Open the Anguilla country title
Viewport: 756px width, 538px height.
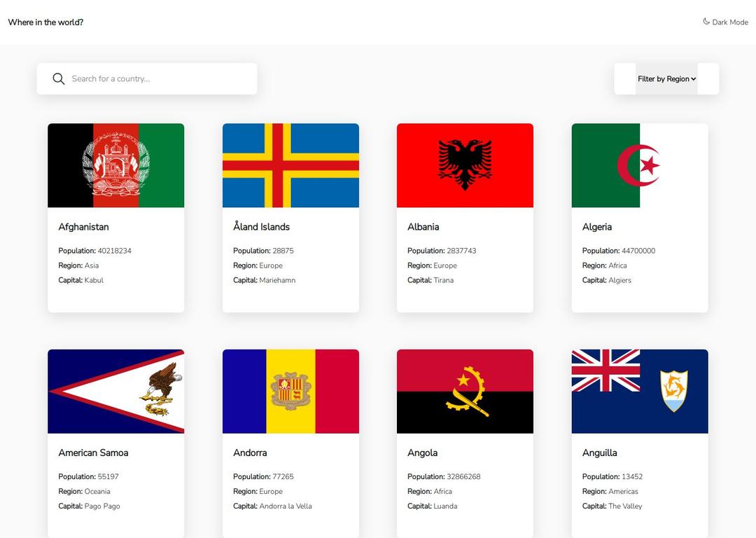click(599, 453)
